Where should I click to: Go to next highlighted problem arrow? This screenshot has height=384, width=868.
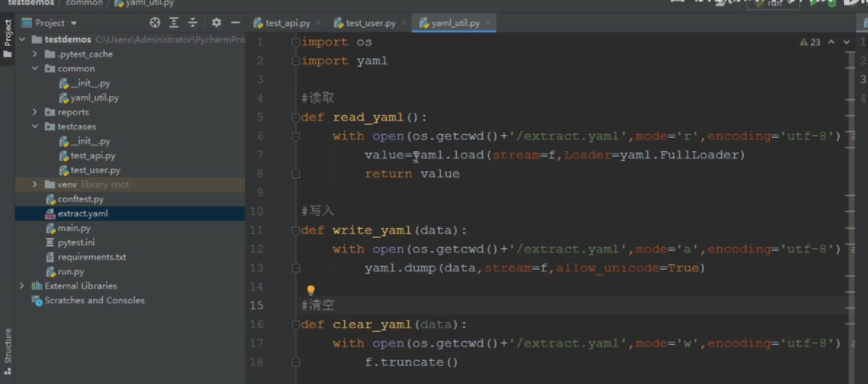click(x=847, y=42)
